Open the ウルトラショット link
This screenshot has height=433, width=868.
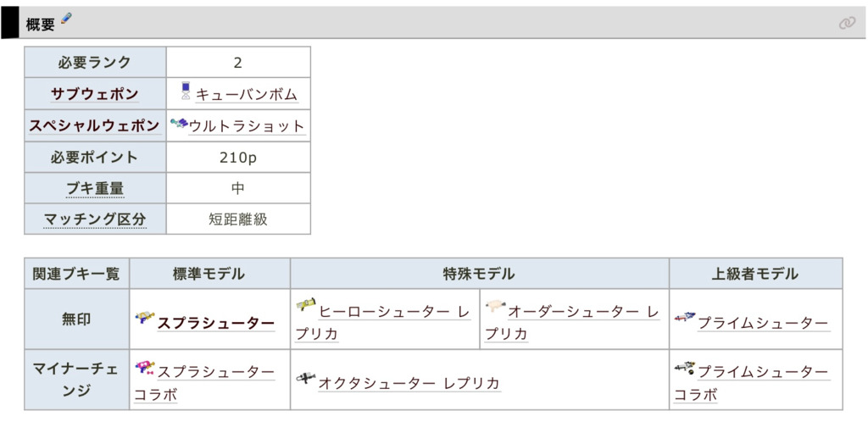click(x=247, y=125)
